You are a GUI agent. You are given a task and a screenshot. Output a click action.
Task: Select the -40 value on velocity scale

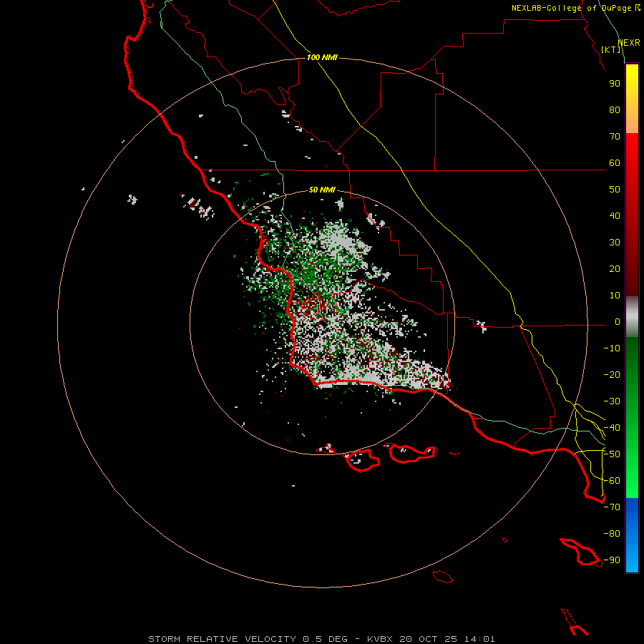tap(612, 428)
